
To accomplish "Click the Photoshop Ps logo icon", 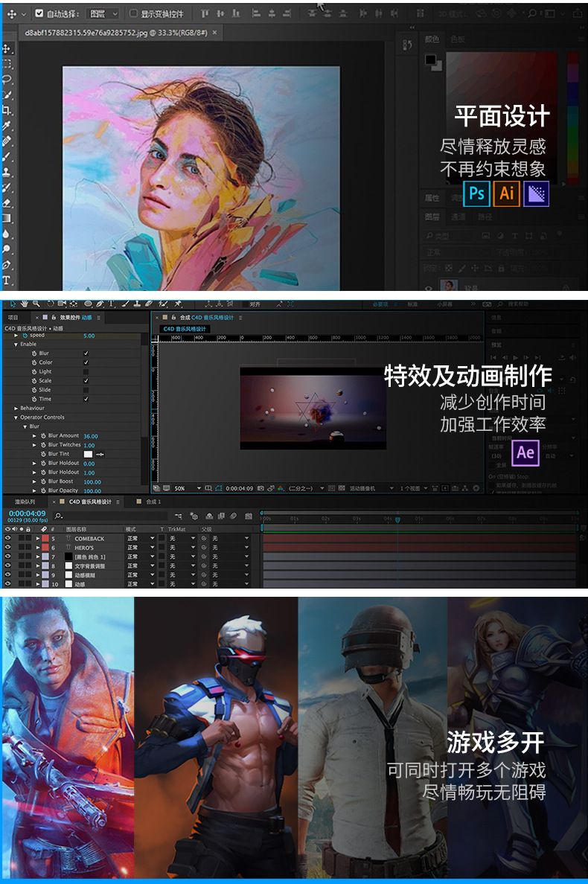I will click(x=476, y=193).
